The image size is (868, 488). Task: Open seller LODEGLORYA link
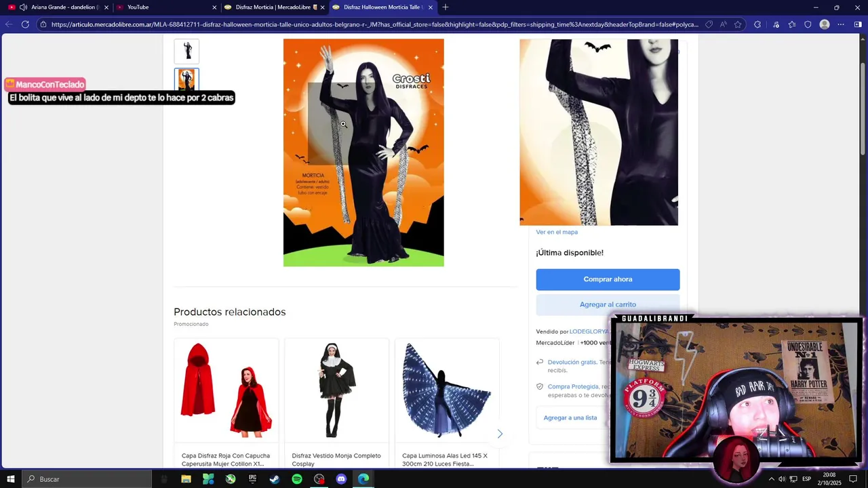pyautogui.click(x=589, y=331)
